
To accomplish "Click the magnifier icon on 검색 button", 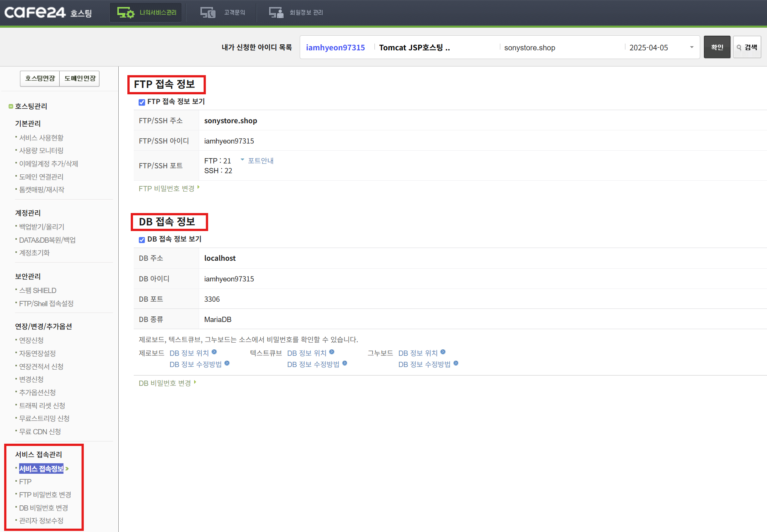I will [739, 47].
